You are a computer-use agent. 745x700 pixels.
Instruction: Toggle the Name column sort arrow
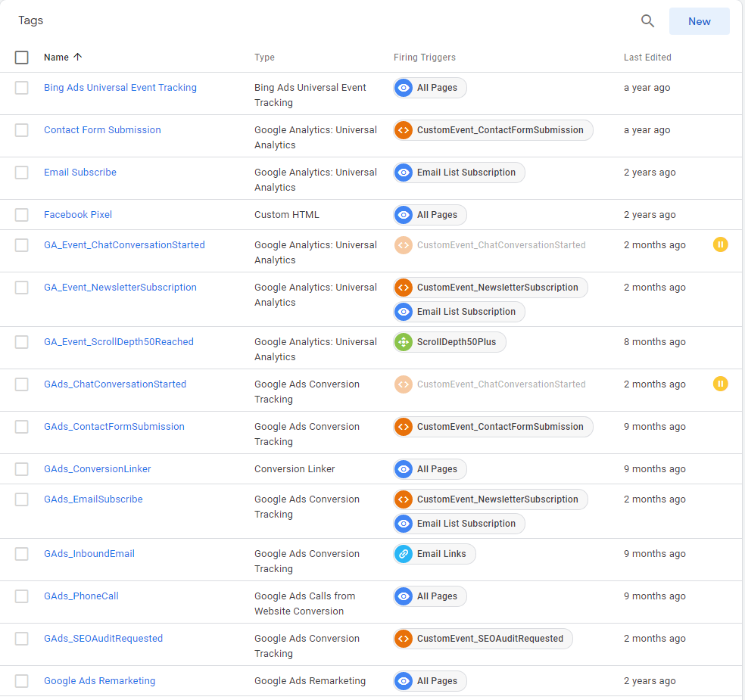tap(78, 57)
